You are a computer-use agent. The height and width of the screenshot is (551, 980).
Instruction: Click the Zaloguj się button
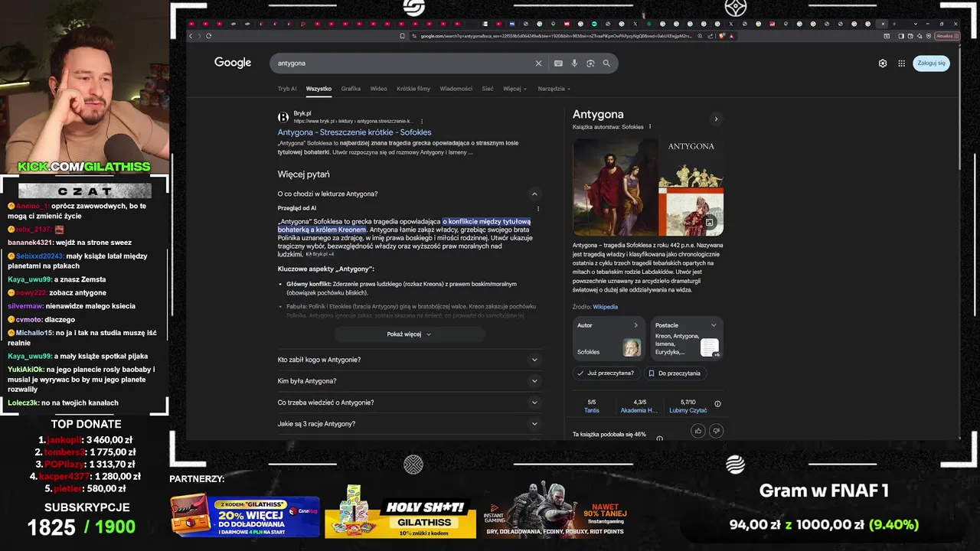[932, 64]
